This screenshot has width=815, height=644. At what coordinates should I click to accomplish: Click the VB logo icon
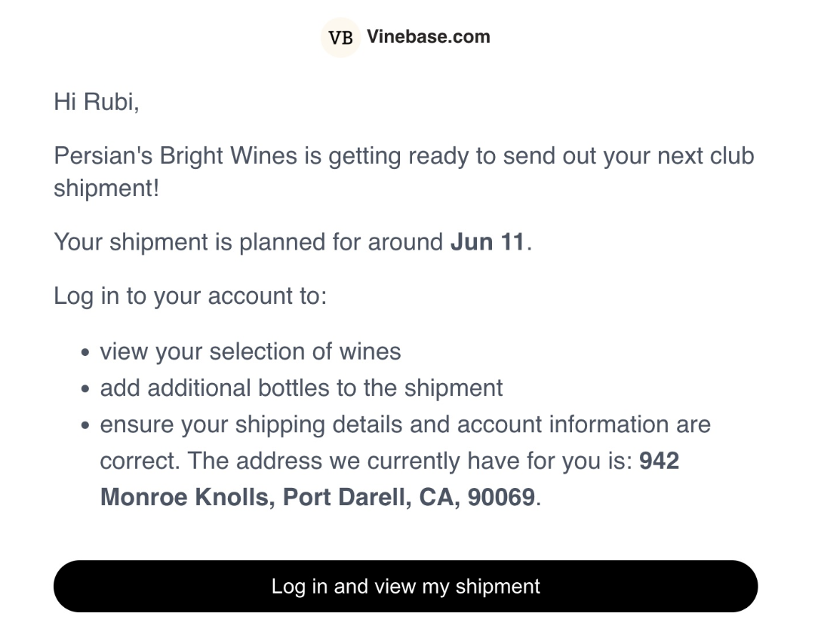340,38
